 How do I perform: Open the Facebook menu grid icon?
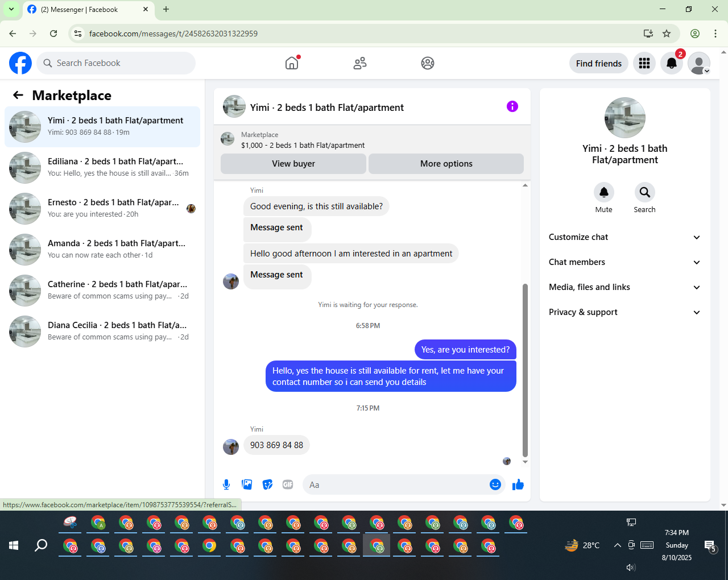644,63
